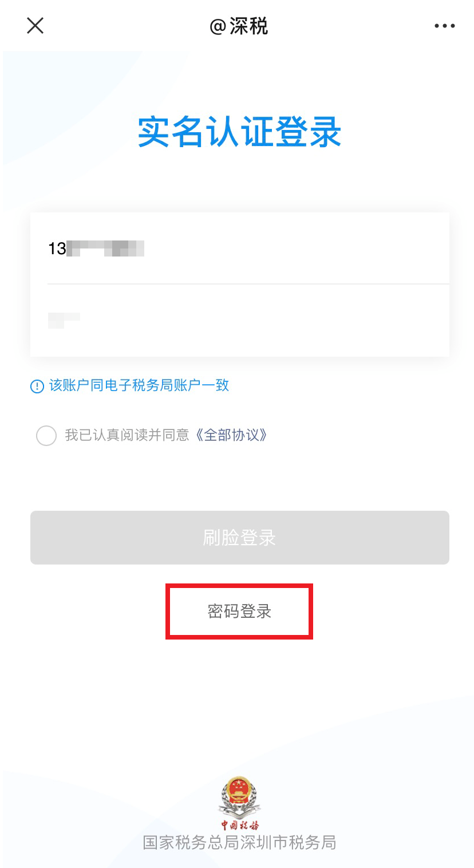The height and width of the screenshot is (868, 474).
Task: Click the 该账户同电子税务局账户一致 notice text
Action: [x=139, y=385]
